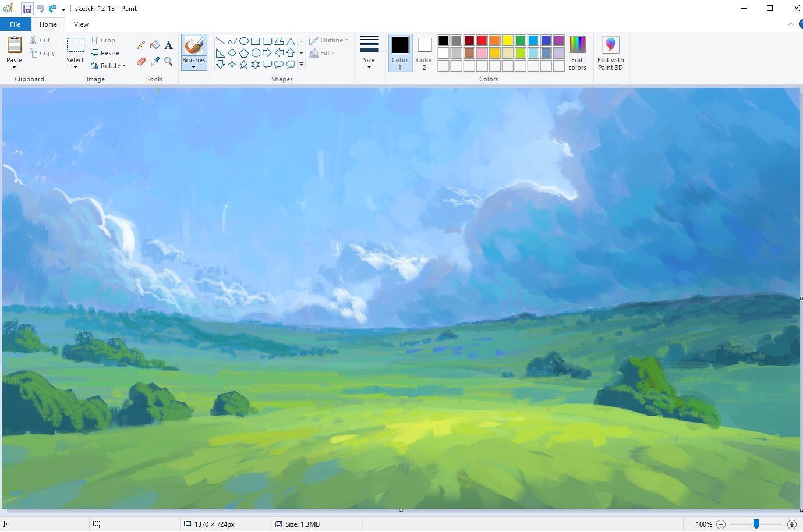The image size is (803, 532).
Task: Choose the Right triangle shape
Action: [x=221, y=53]
